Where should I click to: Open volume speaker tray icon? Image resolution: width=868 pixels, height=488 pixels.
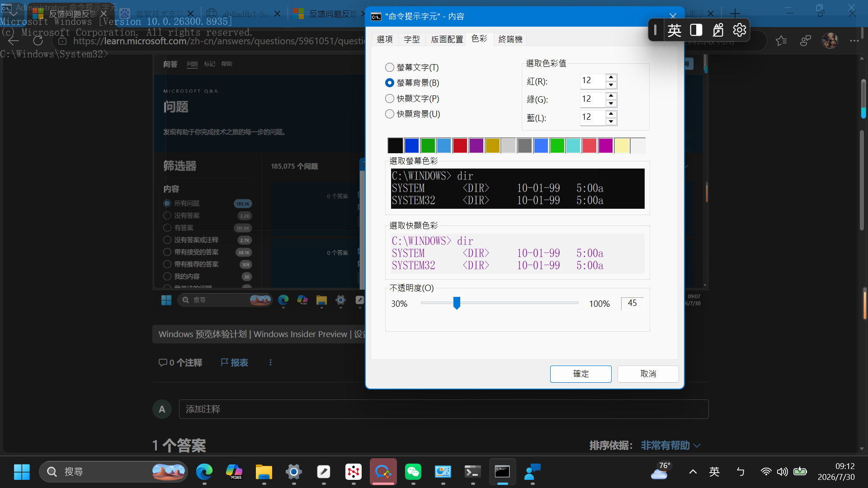pos(783,472)
